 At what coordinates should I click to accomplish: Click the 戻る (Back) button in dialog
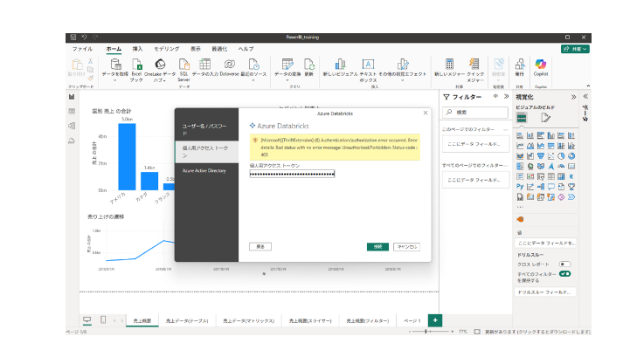pyautogui.click(x=260, y=246)
